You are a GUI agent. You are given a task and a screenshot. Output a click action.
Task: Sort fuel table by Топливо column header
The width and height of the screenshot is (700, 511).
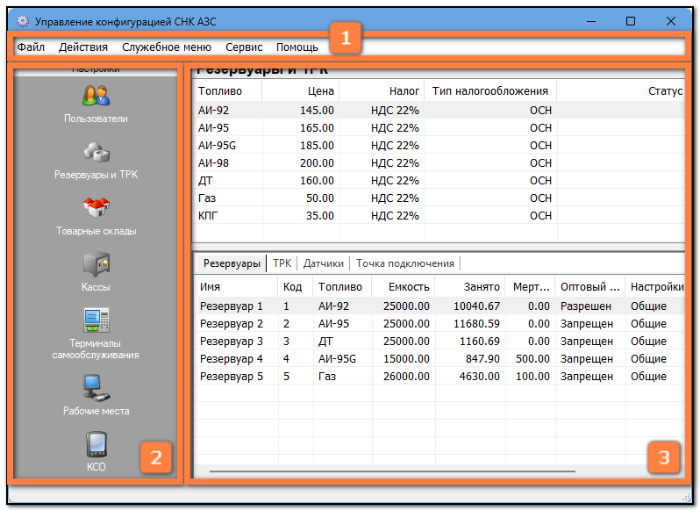227,91
